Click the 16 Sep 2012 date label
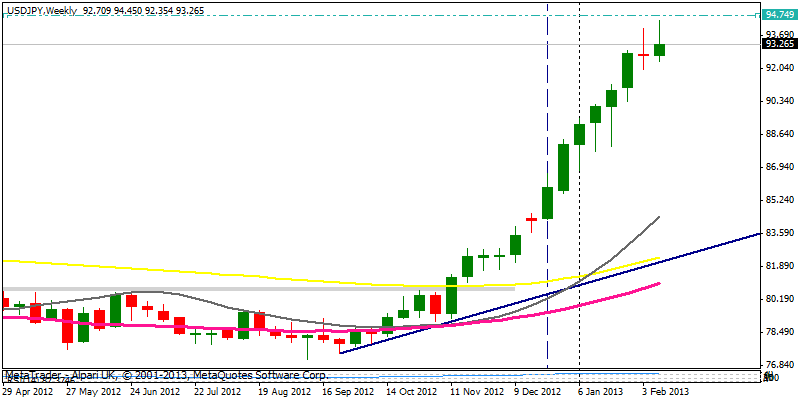Screen dimensions: 800x400 click(350, 393)
